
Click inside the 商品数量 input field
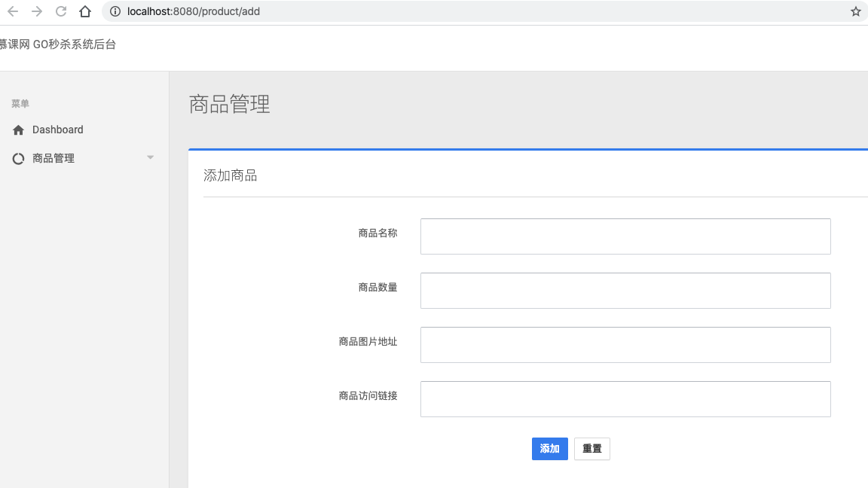tap(625, 290)
